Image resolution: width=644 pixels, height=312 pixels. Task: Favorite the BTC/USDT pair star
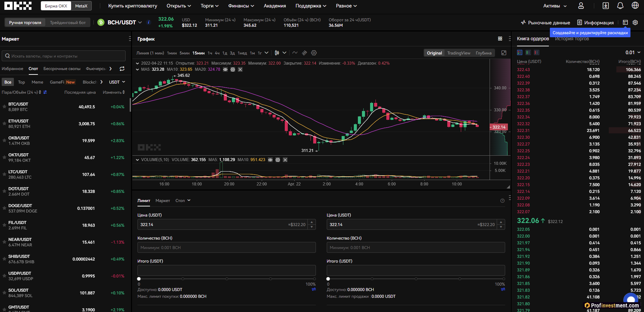pos(4,107)
